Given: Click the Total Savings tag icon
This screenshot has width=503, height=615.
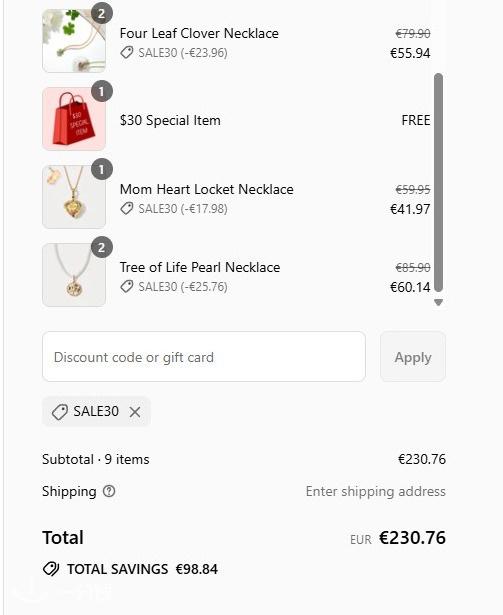Looking at the screenshot, I should click(51, 569).
